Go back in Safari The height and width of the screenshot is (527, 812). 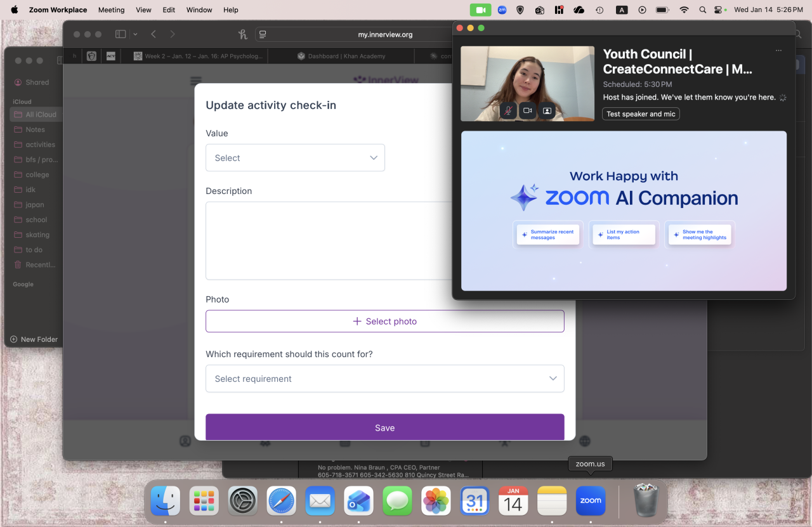point(154,34)
